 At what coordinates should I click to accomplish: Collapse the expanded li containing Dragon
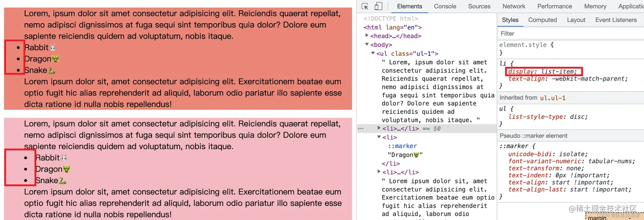(x=379, y=137)
